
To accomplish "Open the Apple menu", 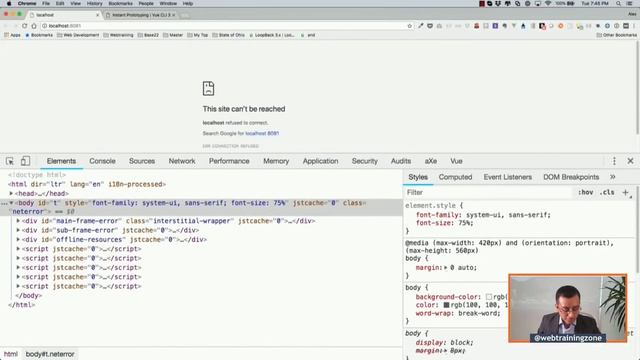I will 9,3.
